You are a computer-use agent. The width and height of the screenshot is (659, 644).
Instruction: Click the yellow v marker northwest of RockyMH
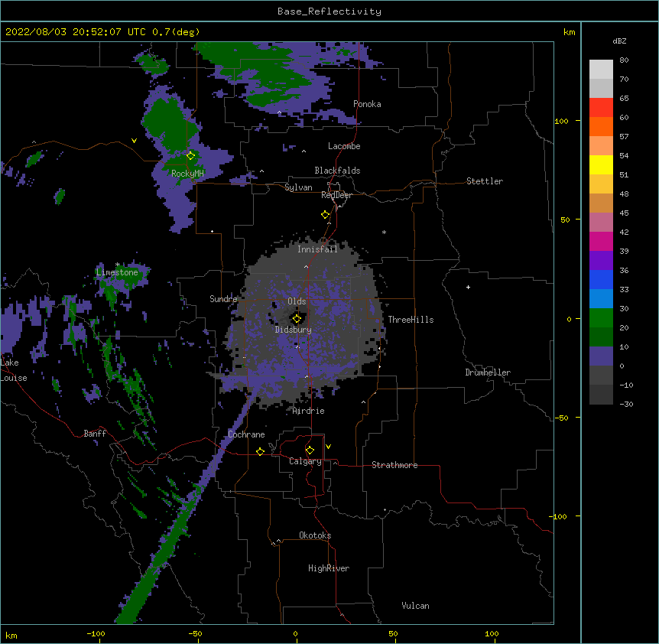tap(134, 141)
